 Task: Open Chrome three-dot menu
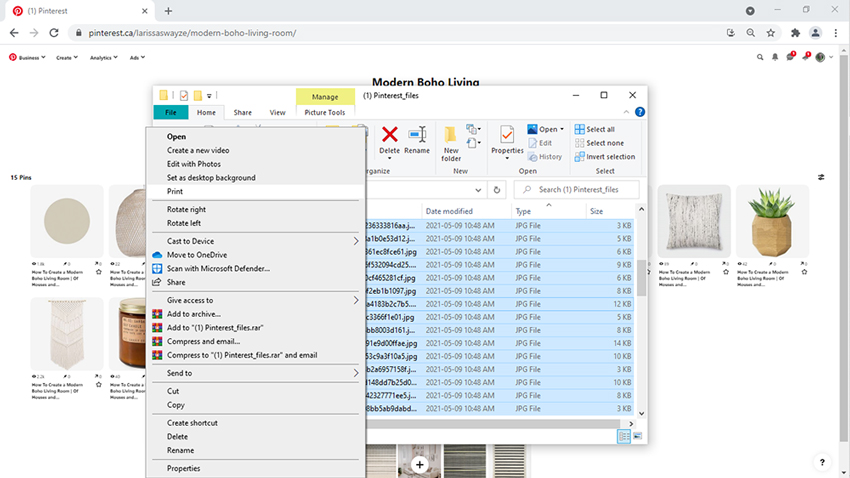tap(836, 33)
